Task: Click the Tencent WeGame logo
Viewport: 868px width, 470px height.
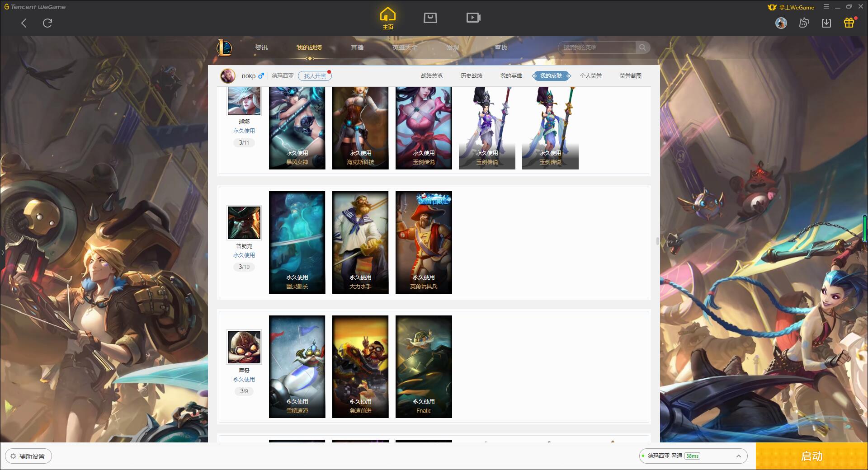Action: click(x=35, y=7)
